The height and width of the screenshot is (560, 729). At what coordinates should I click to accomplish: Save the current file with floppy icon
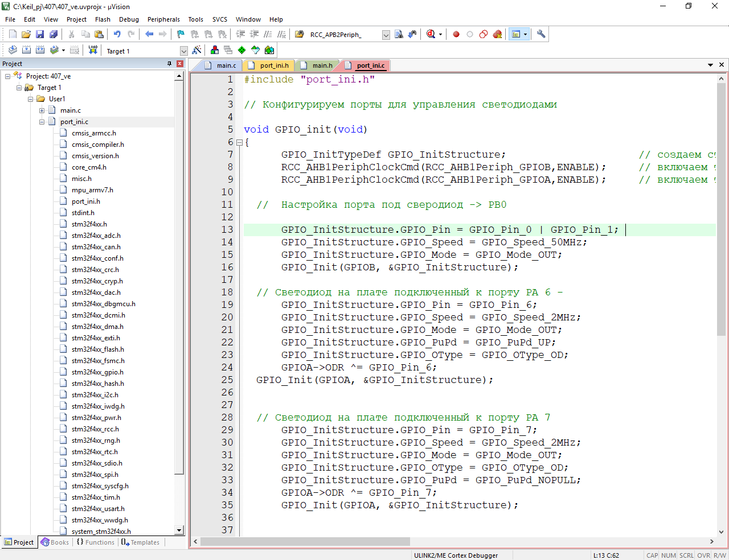[x=40, y=34]
